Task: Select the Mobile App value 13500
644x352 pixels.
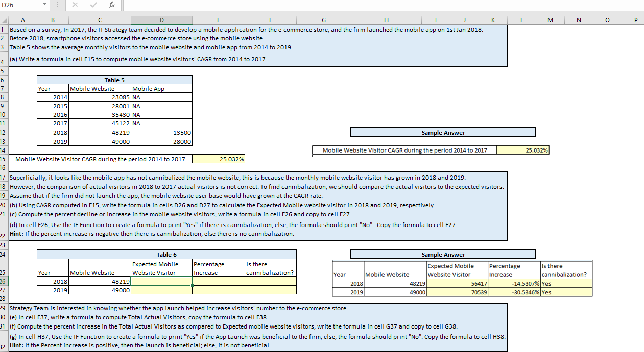Action: tap(161, 133)
